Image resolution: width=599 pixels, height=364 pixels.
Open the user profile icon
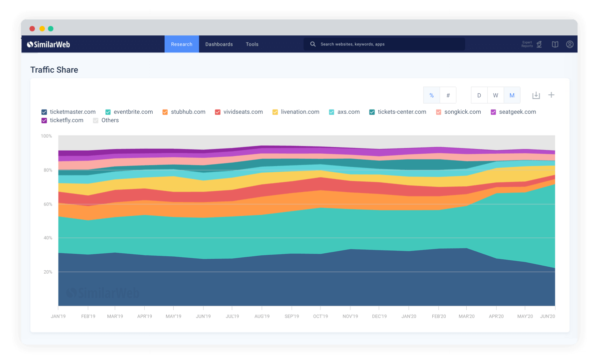coord(570,44)
